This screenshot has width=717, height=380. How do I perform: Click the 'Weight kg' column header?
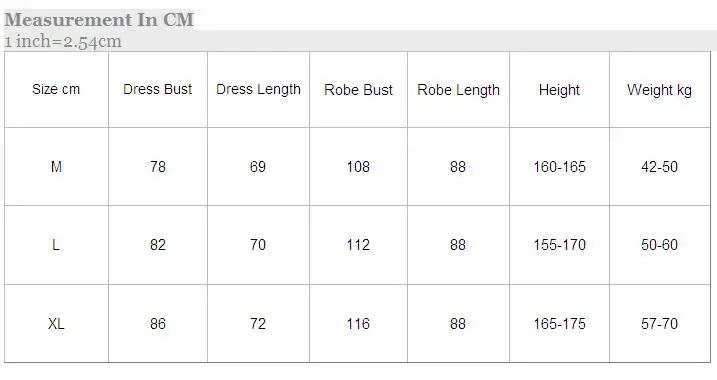click(659, 90)
